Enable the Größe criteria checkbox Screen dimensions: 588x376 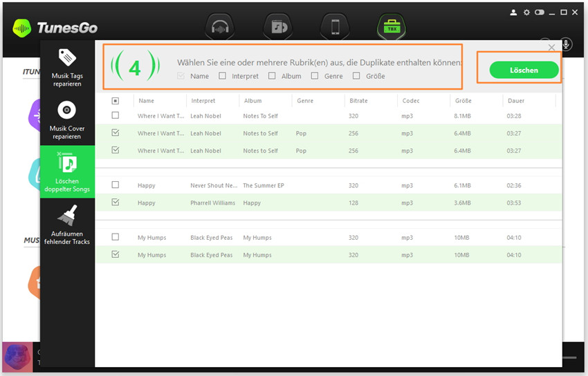click(356, 75)
